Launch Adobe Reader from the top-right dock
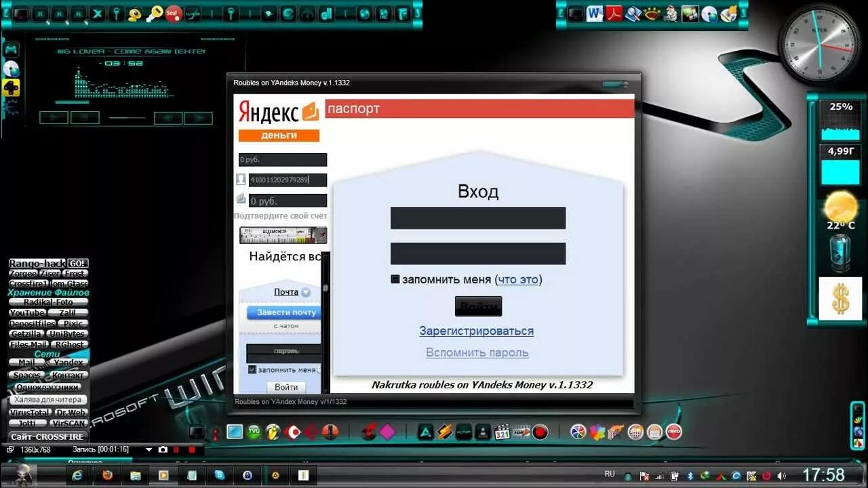Viewport: 868px width, 488px height. coord(614,14)
